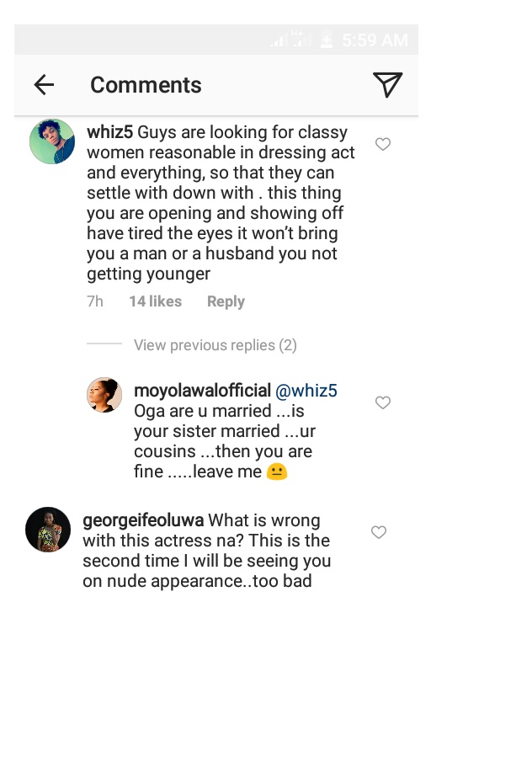Like moyolawalofficial's reply with heart icon
The width and height of the screenshot is (532, 778).
pos(383,403)
